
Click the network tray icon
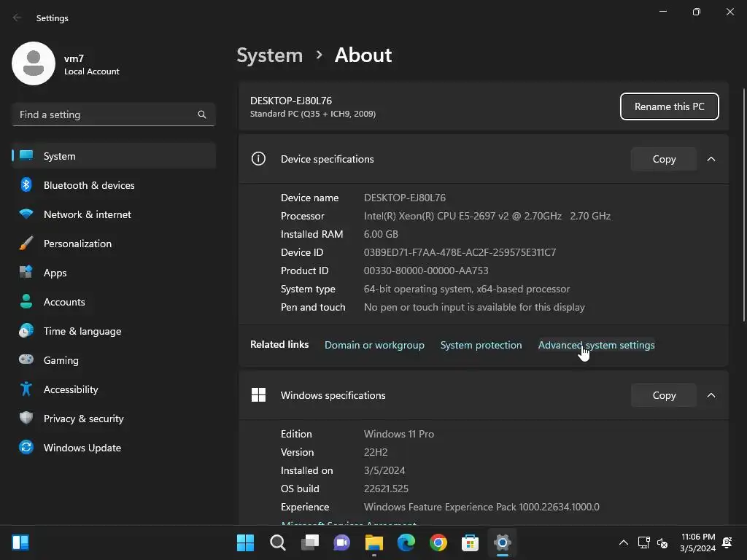pyautogui.click(x=643, y=542)
